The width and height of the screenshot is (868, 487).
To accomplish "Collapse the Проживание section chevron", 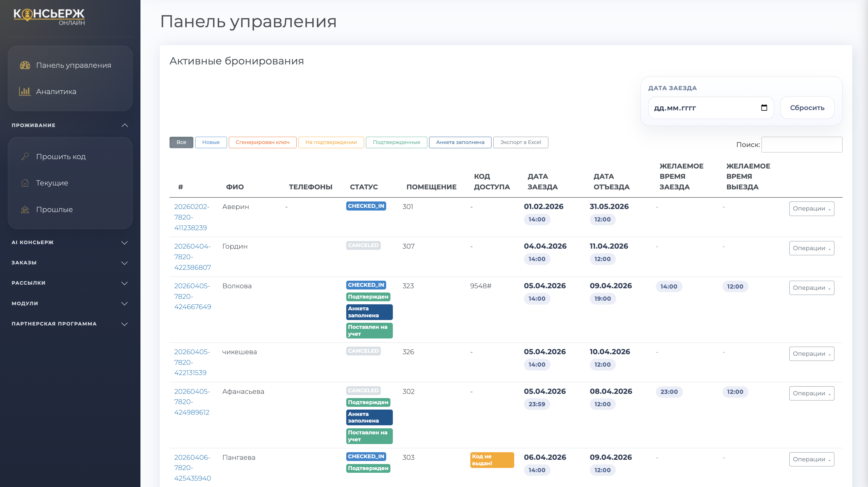I will (125, 125).
